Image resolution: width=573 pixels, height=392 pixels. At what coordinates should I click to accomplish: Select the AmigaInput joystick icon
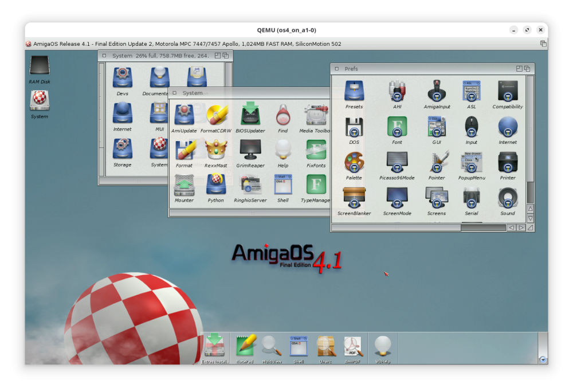tap(437, 92)
